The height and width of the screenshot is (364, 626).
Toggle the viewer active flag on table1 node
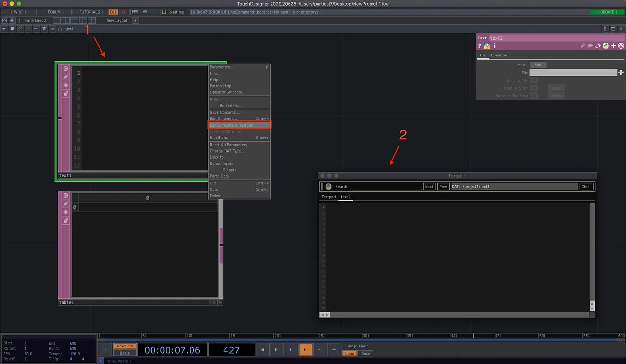tap(65, 195)
